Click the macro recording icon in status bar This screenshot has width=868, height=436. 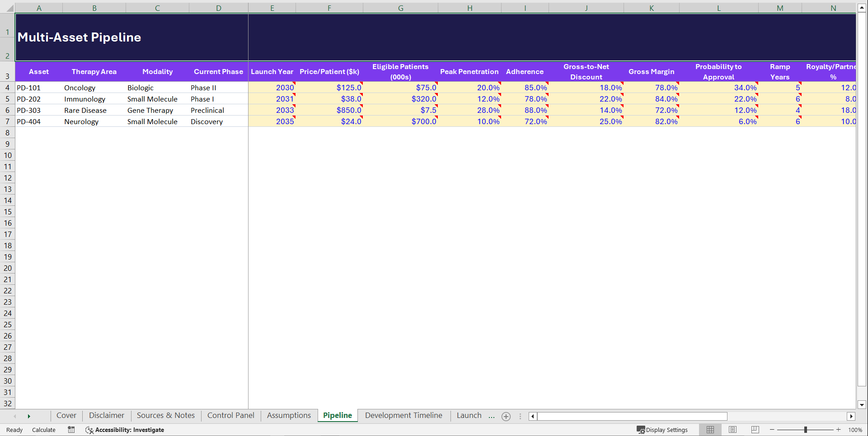71,430
